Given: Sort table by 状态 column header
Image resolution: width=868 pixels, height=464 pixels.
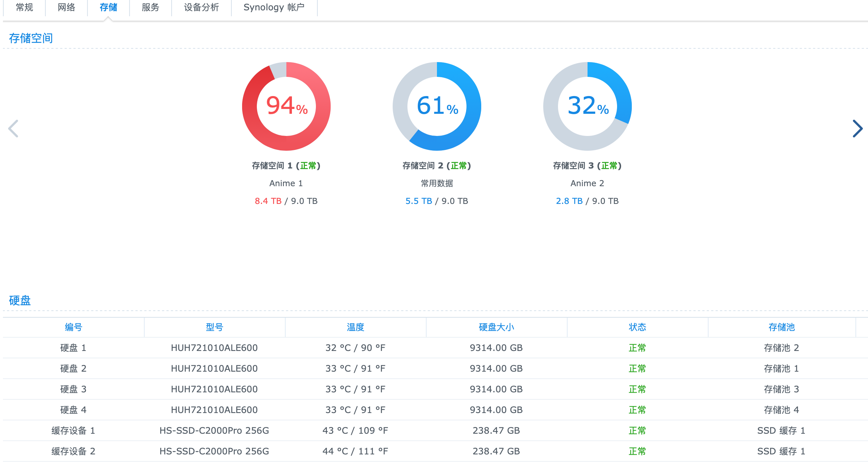Looking at the screenshot, I should coord(637,327).
